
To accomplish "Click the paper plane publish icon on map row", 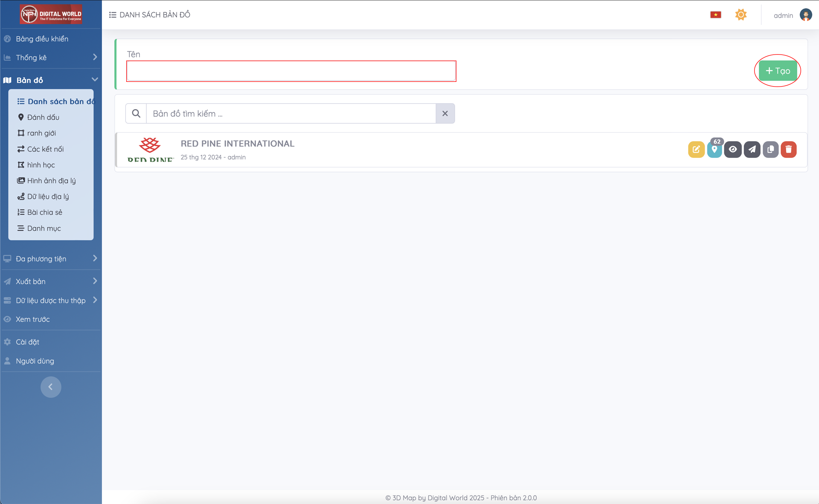I will [752, 149].
